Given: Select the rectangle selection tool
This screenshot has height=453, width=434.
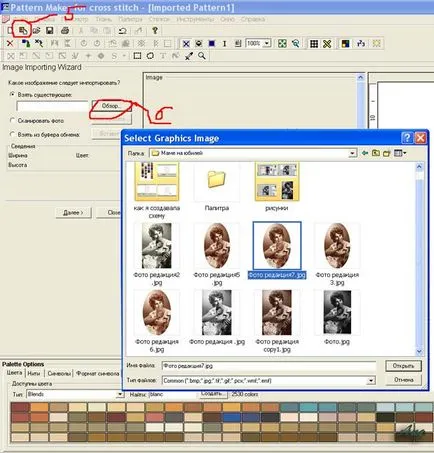Looking at the screenshot, I should [137, 56].
